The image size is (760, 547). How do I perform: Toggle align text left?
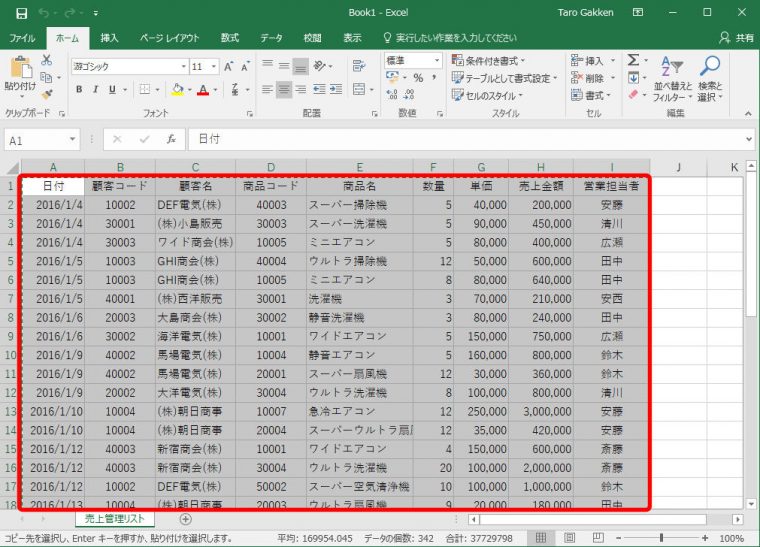click(267, 89)
